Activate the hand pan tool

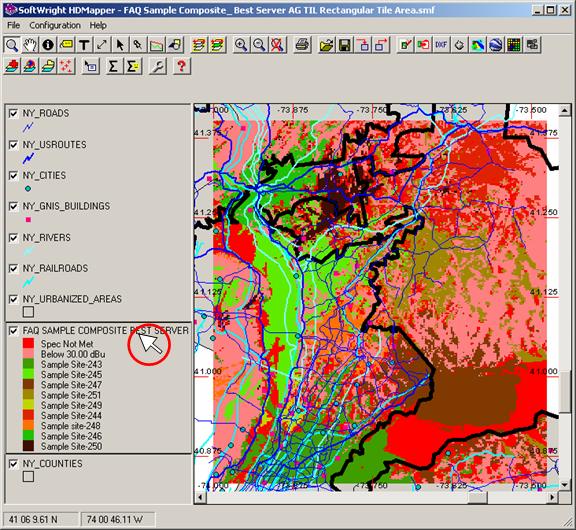pos(30,45)
